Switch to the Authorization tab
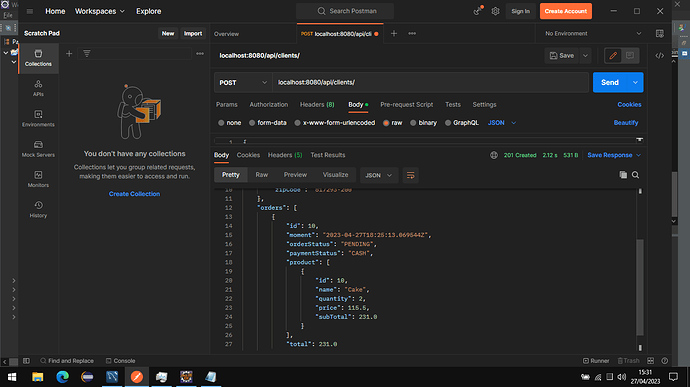 point(268,104)
